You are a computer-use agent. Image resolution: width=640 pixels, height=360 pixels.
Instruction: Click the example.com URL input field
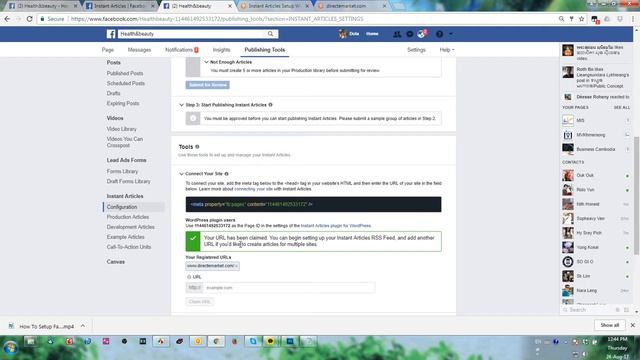(289, 288)
